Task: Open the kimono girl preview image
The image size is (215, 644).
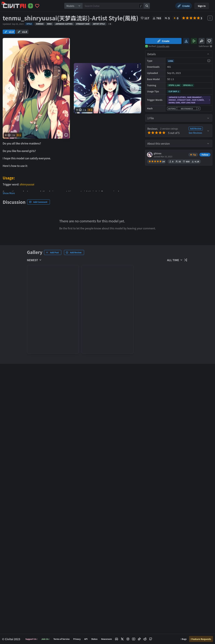Action: [36, 88]
